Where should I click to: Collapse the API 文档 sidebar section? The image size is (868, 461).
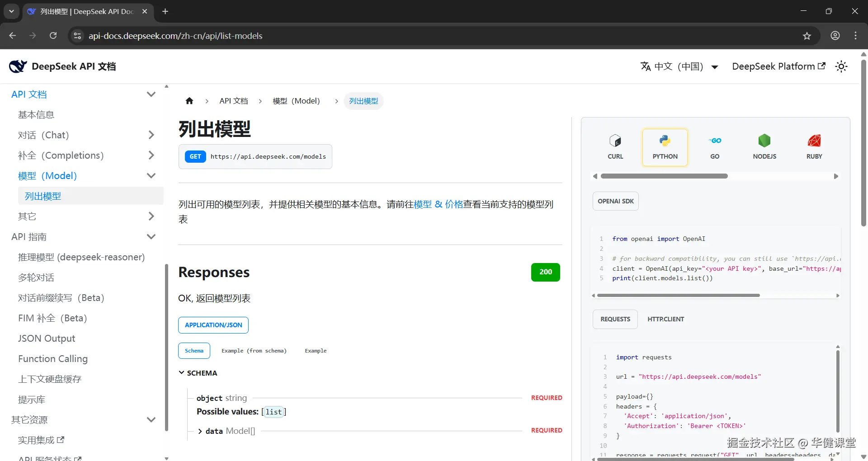151,94
